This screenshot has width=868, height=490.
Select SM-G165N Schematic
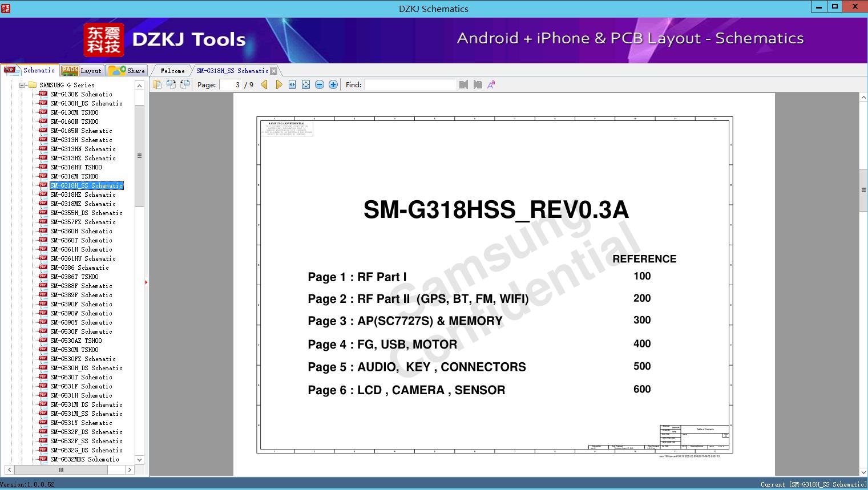tap(81, 131)
